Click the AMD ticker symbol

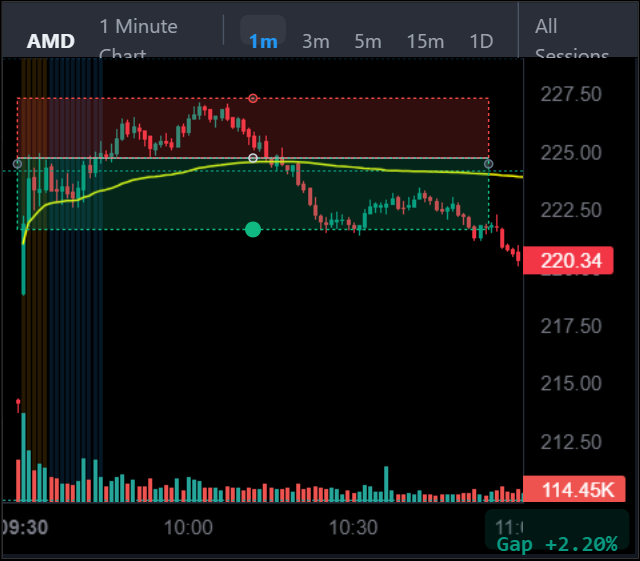pyautogui.click(x=51, y=41)
